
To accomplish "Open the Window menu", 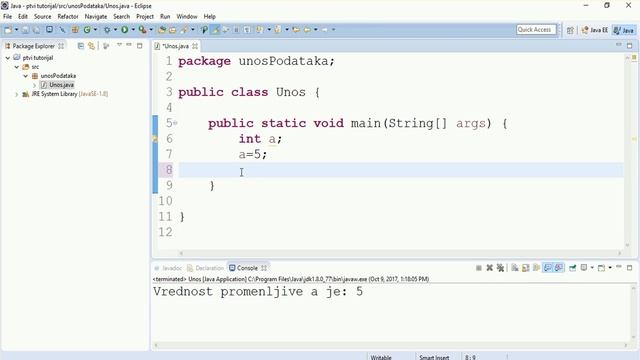I will click(187, 16).
